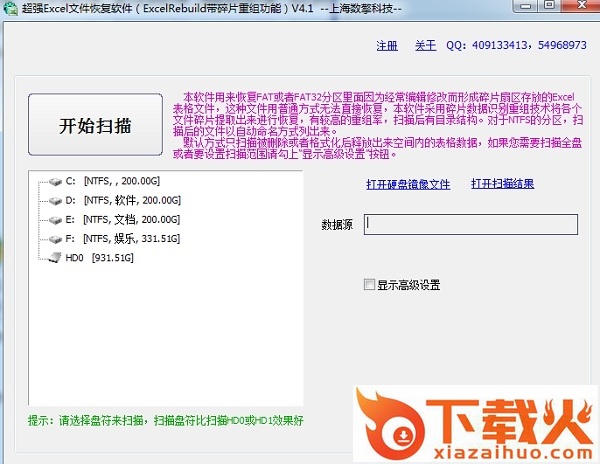Viewport: 600px width, 464px height.
Task: Click the green 提示 hint text
Action: coord(165,421)
